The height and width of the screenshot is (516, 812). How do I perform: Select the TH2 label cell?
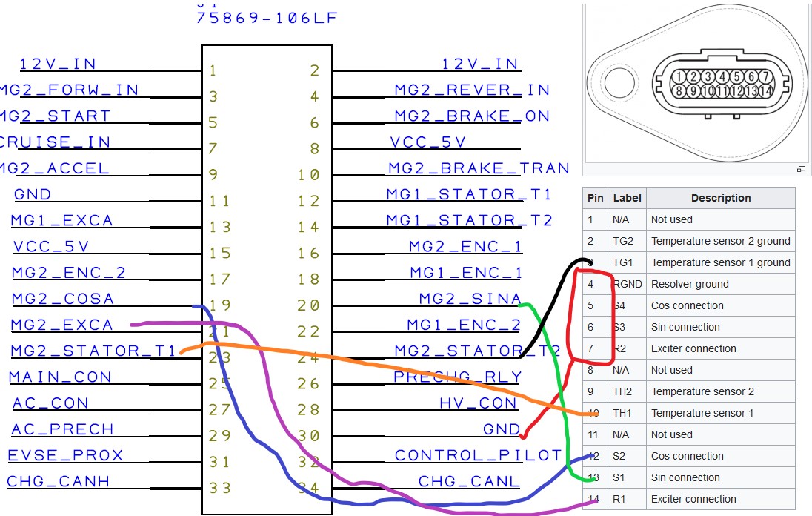tap(627, 391)
